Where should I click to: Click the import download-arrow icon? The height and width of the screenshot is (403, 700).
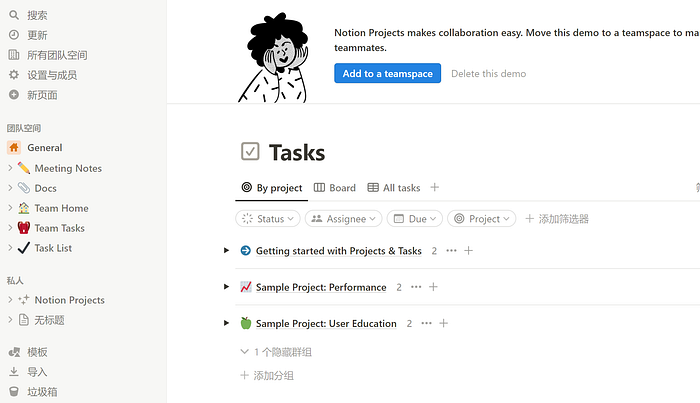pos(14,372)
